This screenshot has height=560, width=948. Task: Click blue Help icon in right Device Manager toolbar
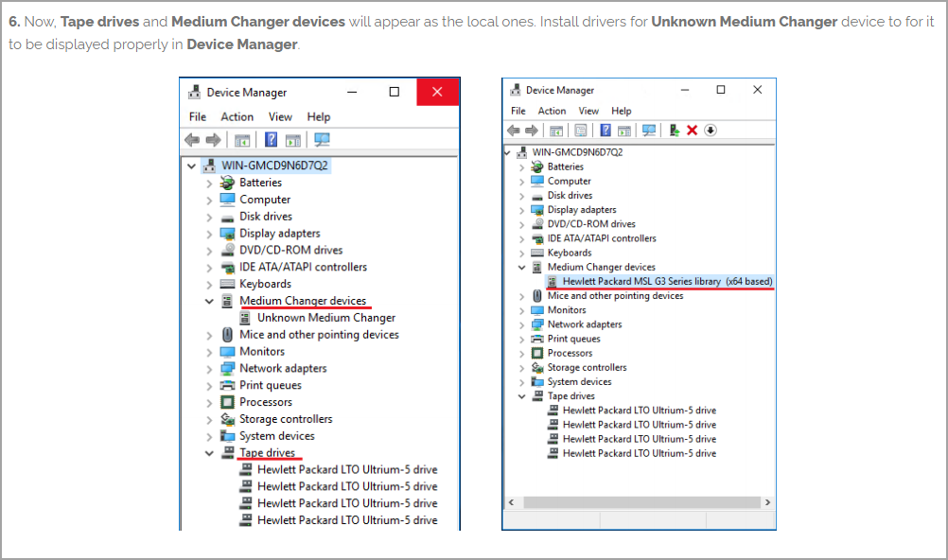click(x=606, y=130)
